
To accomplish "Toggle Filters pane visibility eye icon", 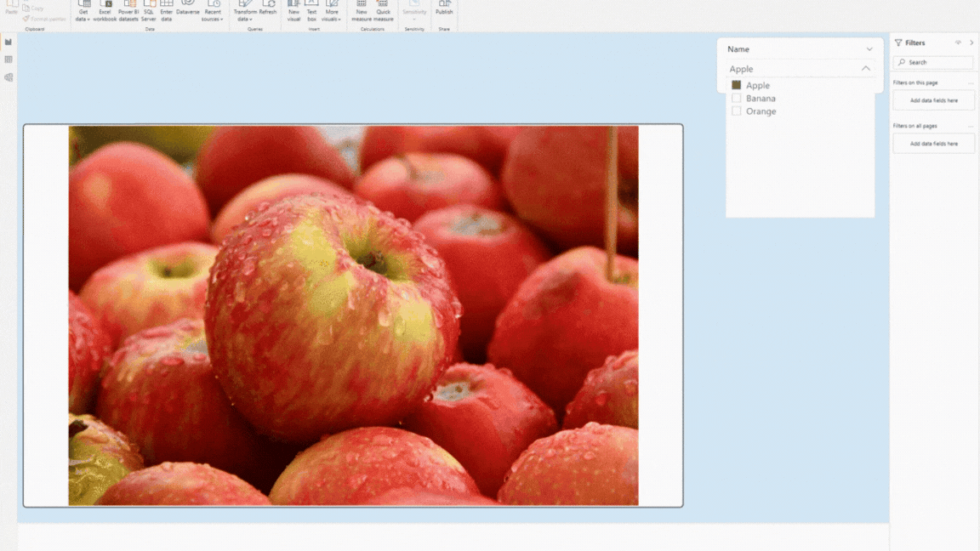I will pyautogui.click(x=958, y=43).
